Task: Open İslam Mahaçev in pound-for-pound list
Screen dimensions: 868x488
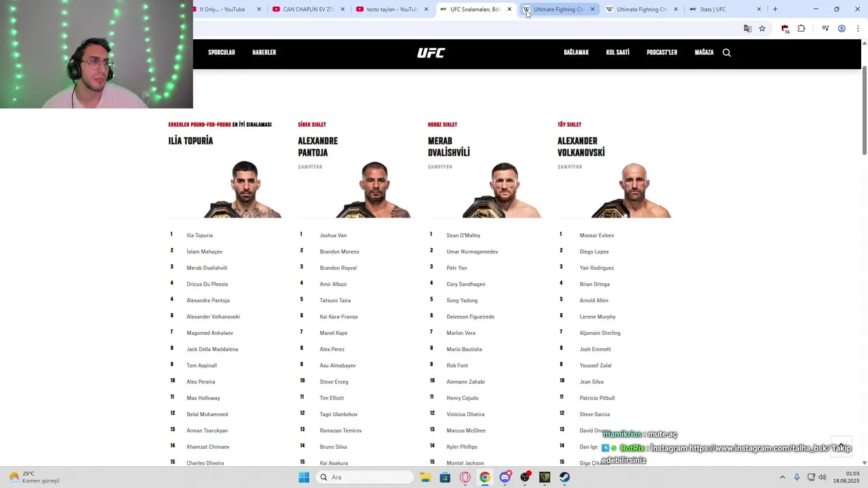Action: coord(204,251)
